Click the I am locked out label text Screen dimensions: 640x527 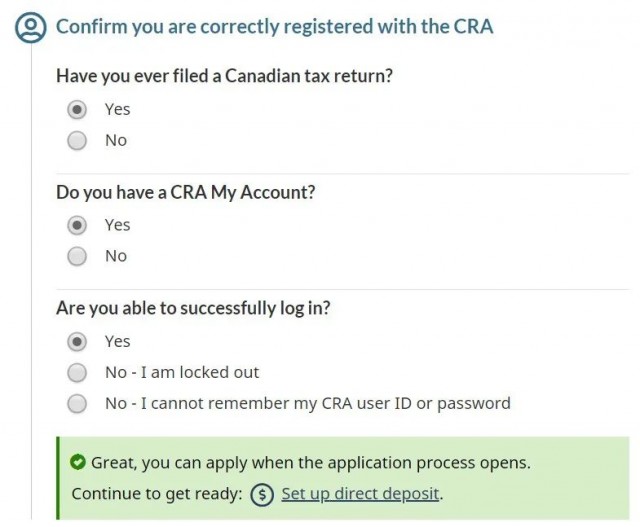(x=200, y=372)
